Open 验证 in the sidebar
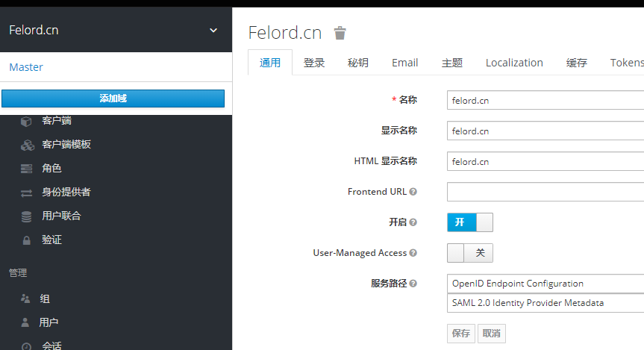This screenshot has height=350, width=644. [51, 240]
